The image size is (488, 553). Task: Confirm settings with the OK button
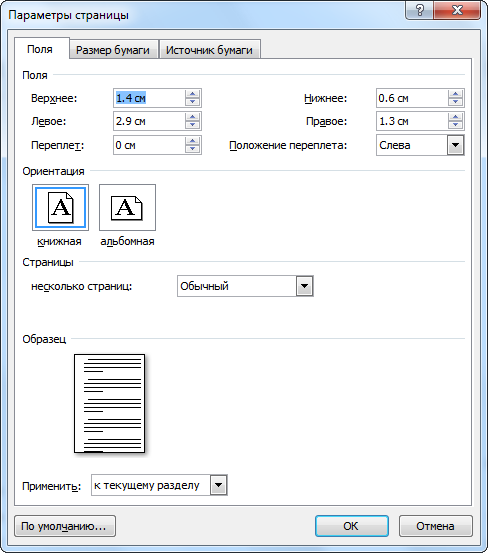pyautogui.click(x=352, y=526)
